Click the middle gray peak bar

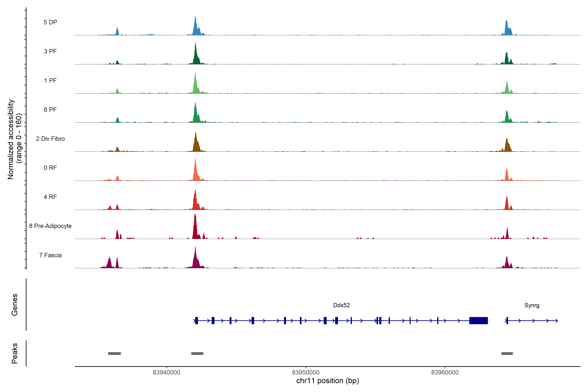(x=197, y=353)
